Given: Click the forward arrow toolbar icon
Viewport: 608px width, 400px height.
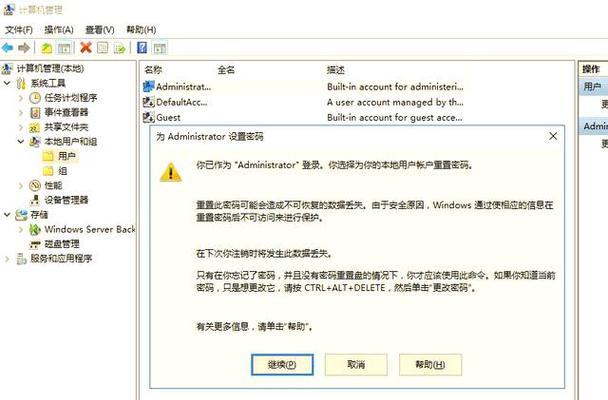Looking at the screenshot, I should point(24,48).
